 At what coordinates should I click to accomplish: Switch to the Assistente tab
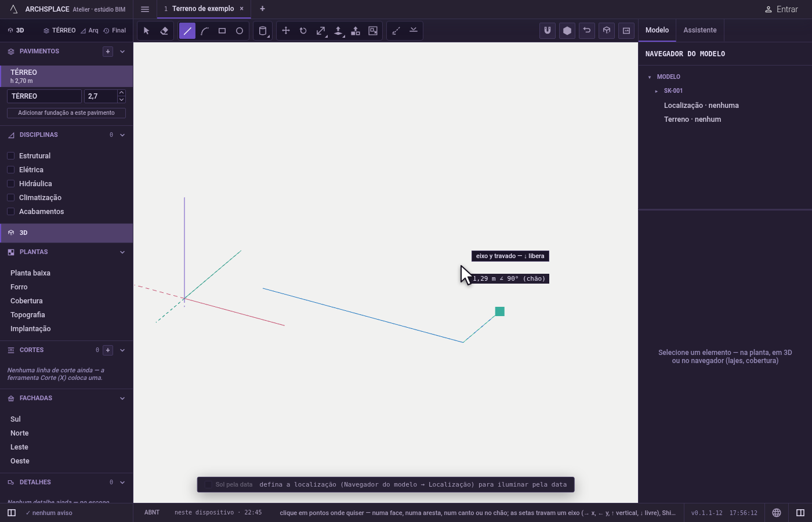pyautogui.click(x=700, y=30)
